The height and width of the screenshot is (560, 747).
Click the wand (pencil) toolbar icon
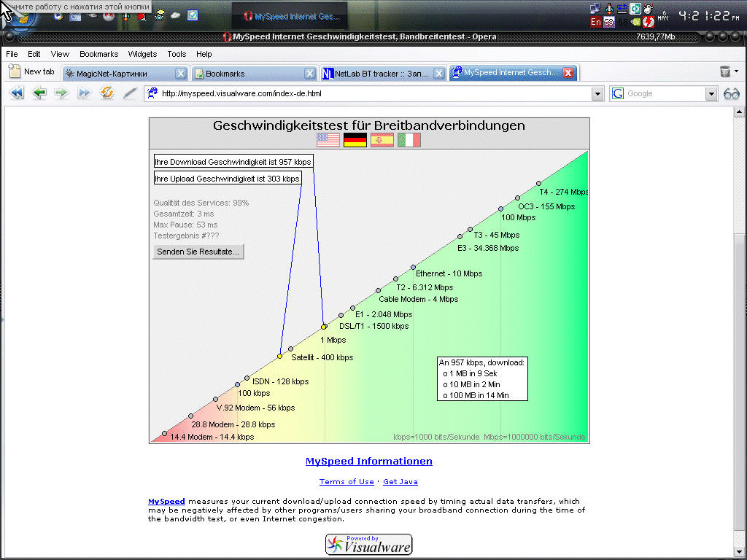coord(130,93)
